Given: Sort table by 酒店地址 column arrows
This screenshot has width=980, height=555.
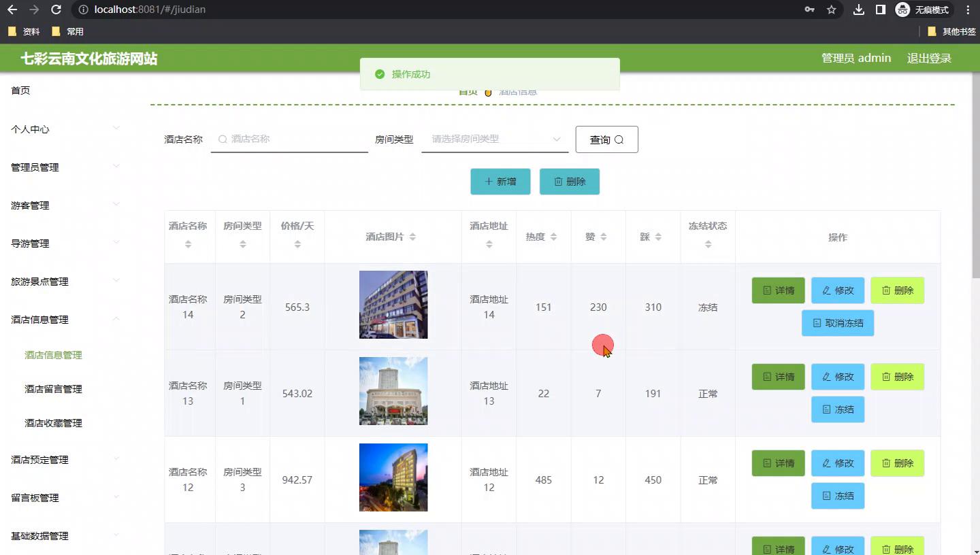Looking at the screenshot, I should pyautogui.click(x=489, y=244).
